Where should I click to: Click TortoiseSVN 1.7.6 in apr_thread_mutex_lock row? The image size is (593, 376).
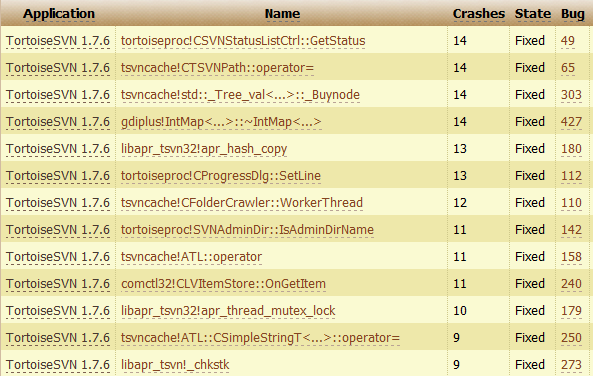pos(58,311)
